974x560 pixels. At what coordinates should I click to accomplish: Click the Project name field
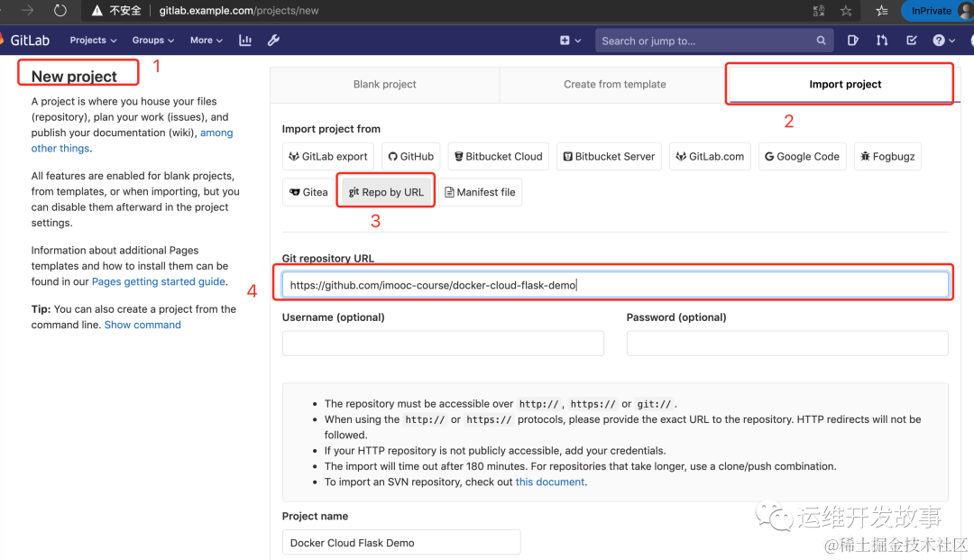click(x=401, y=543)
